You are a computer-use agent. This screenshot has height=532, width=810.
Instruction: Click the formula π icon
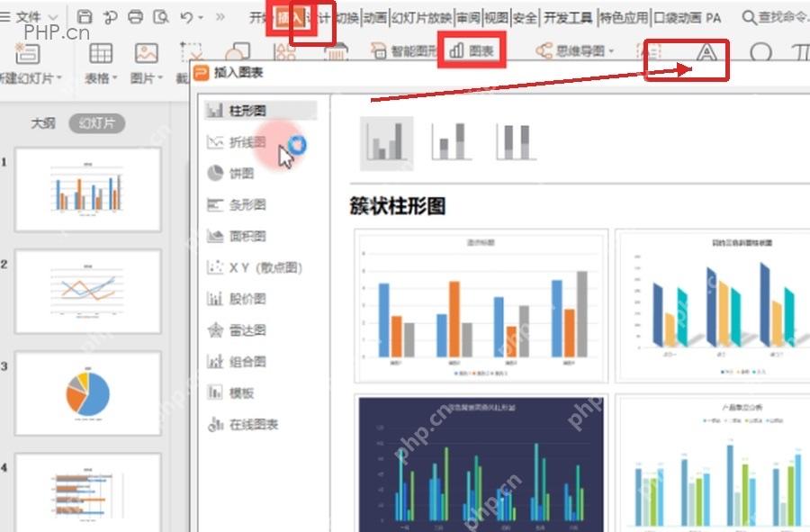click(x=800, y=52)
